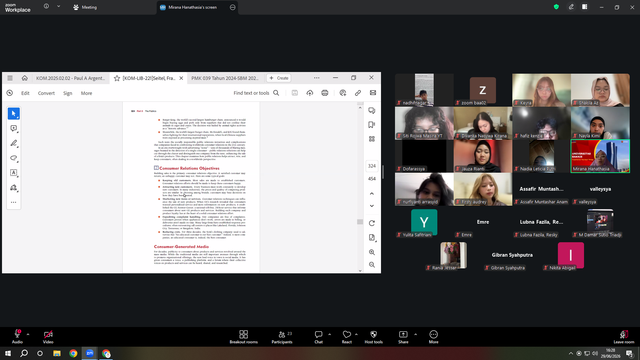Expand the Share options caret
The image size is (640, 360).
click(x=416, y=334)
